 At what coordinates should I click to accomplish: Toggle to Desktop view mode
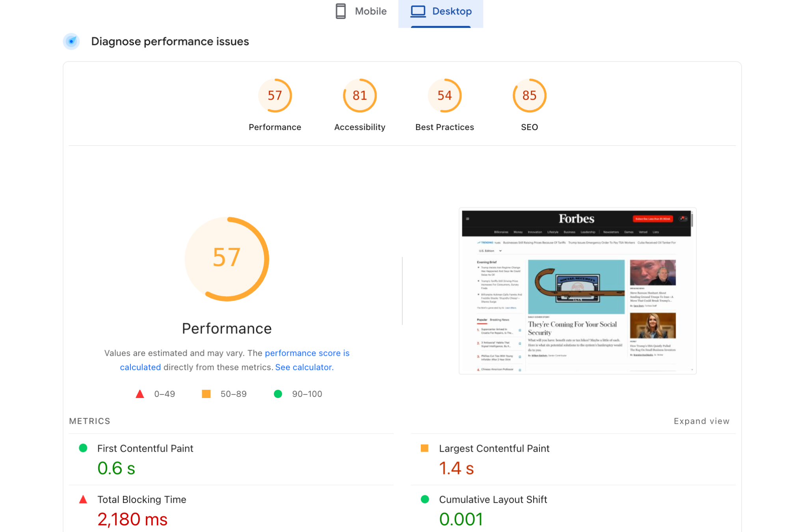click(x=441, y=11)
